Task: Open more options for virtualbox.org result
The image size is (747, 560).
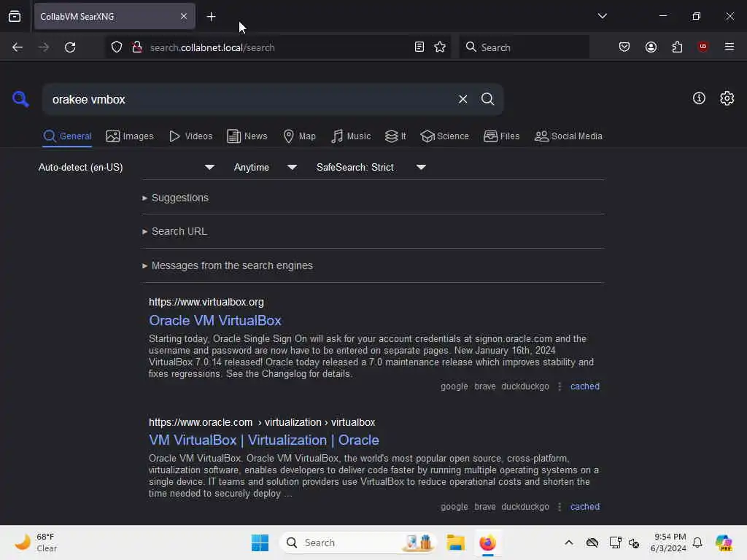Action: pos(560,386)
